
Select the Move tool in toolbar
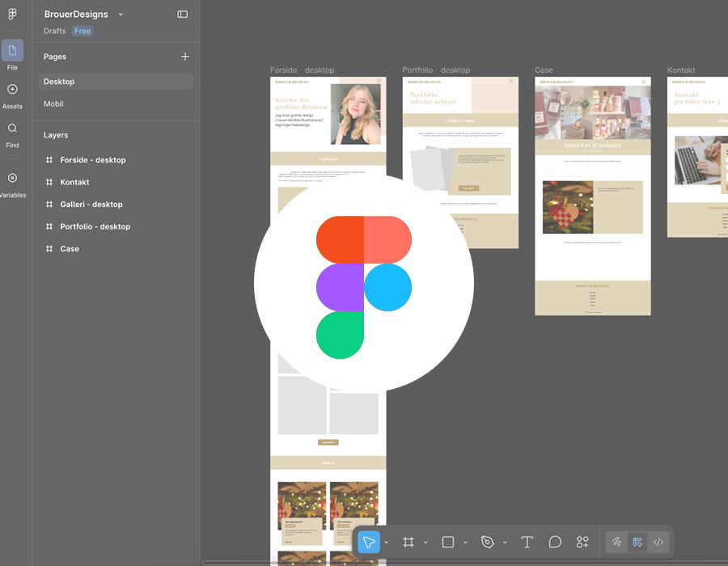point(369,543)
